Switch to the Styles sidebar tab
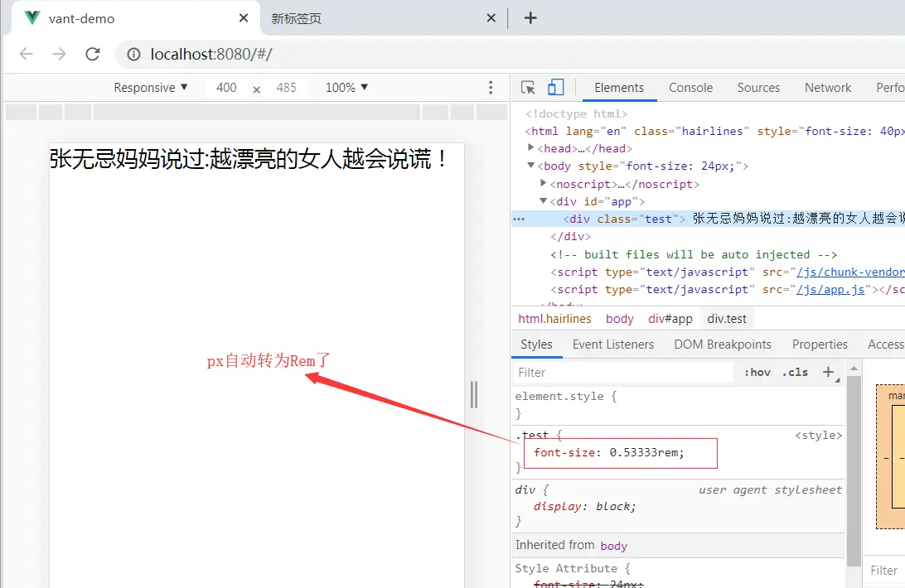Image resolution: width=905 pixels, height=588 pixels. click(x=536, y=345)
